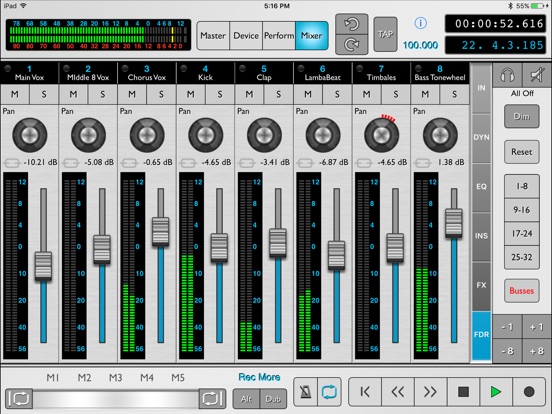Toggle the blue loop cycle icon
Viewport: 552px width, 414px height.
click(x=329, y=392)
